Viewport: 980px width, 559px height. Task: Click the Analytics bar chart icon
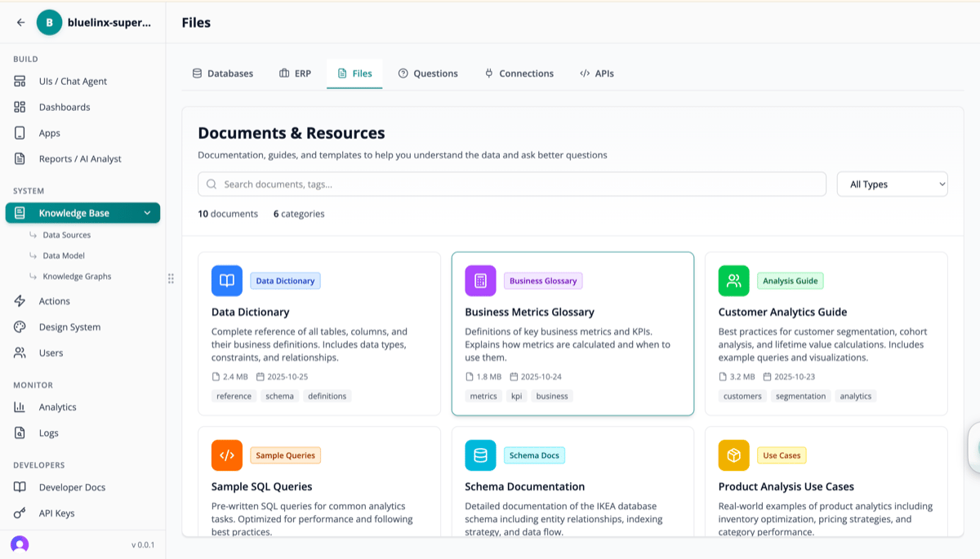pyautogui.click(x=20, y=407)
